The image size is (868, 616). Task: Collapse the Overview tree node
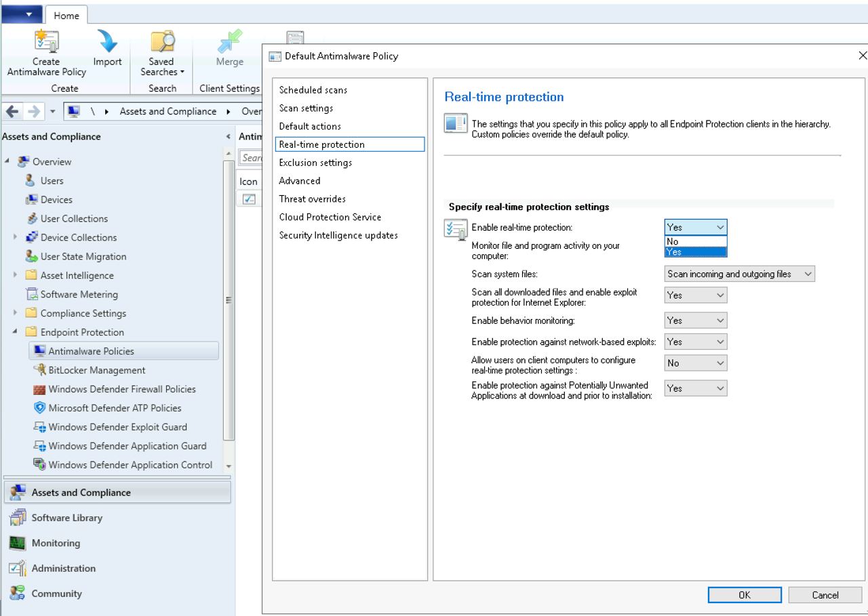7,161
